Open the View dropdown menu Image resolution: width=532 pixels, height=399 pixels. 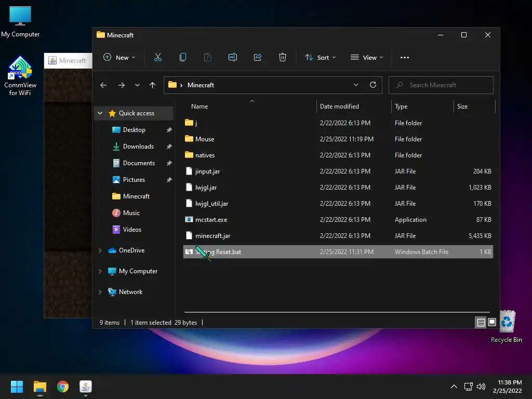coord(367,57)
